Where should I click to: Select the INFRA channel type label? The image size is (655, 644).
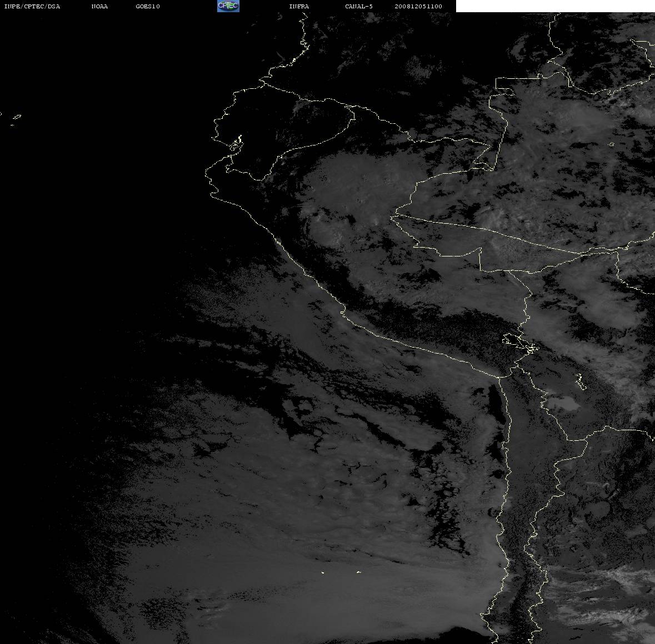(x=299, y=6)
